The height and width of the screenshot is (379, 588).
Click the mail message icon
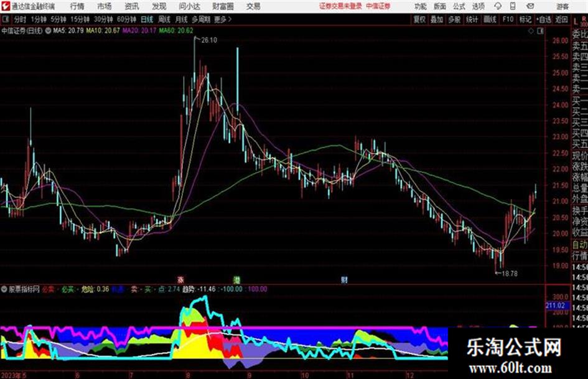coord(530,6)
